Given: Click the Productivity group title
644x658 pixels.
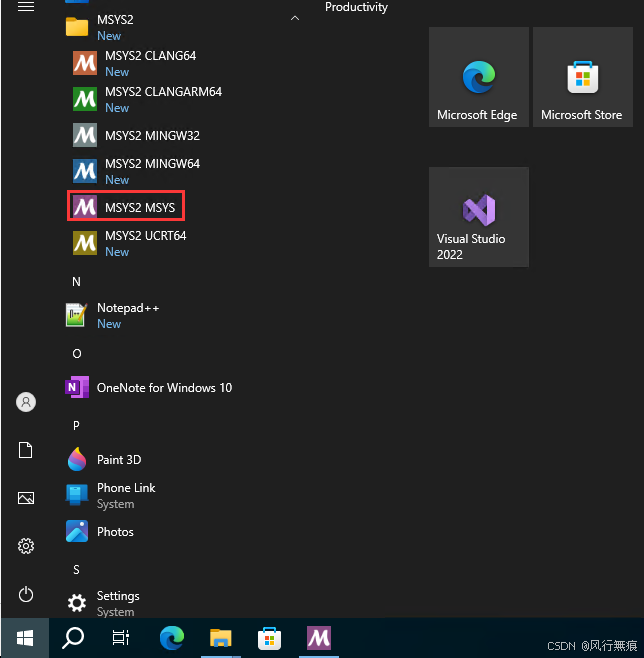Looking at the screenshot, I should [x=356, y=7].
